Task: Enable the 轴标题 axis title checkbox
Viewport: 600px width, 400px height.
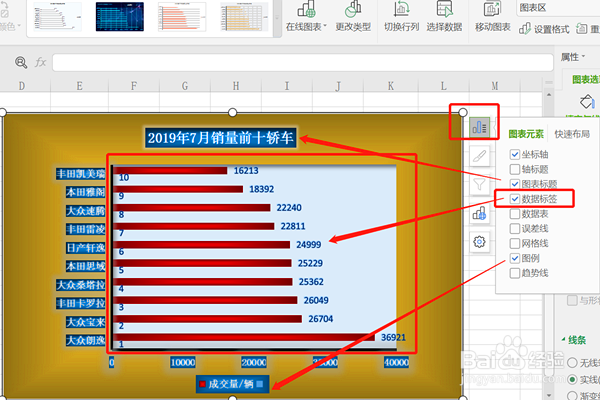Action: point(515,169)
